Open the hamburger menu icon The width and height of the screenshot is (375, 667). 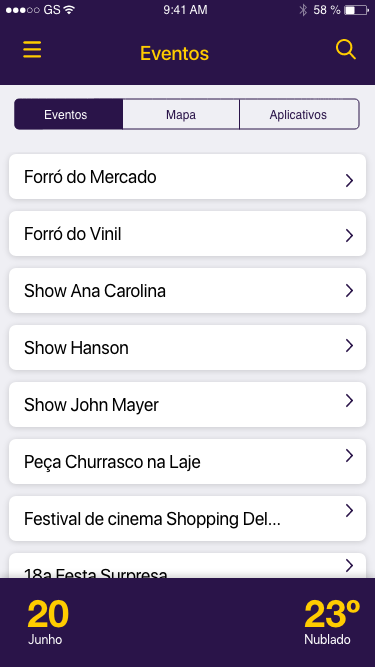click(32, 49)
